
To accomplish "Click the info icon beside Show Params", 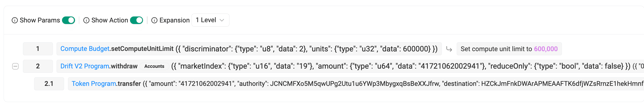I will click(15, 20).
